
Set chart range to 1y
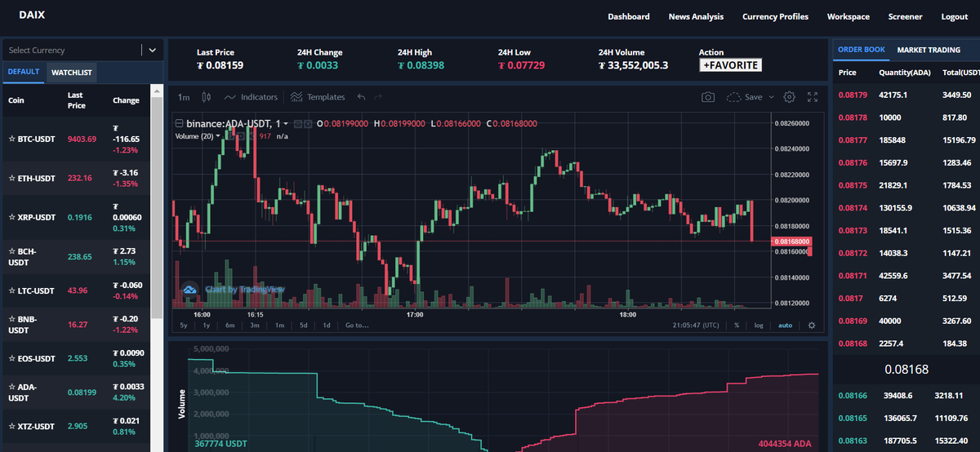coord(207,325)
